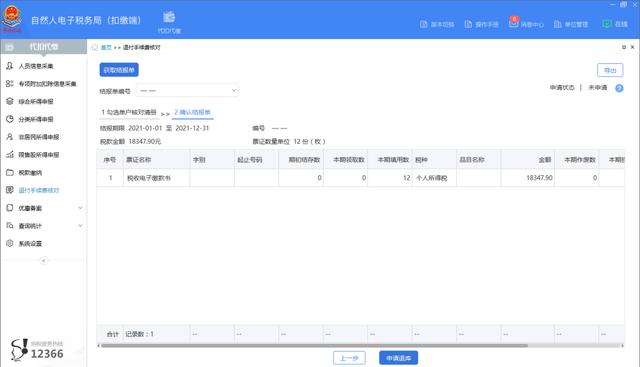Click the 限售股所得申报 chart icon
The image size is (640, 367).
tap(9, 155)
